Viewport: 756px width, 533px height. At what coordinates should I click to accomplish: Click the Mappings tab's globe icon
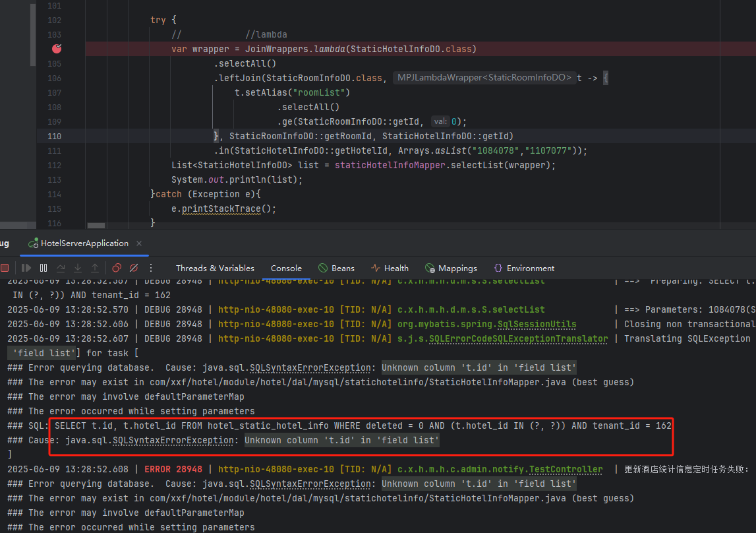(x=430, y=268)
